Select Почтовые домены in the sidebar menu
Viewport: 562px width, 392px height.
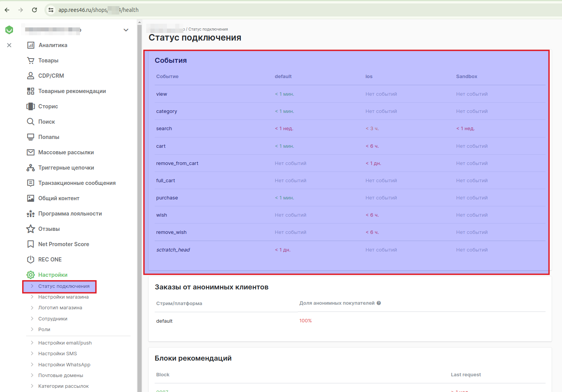pos(60,375)
